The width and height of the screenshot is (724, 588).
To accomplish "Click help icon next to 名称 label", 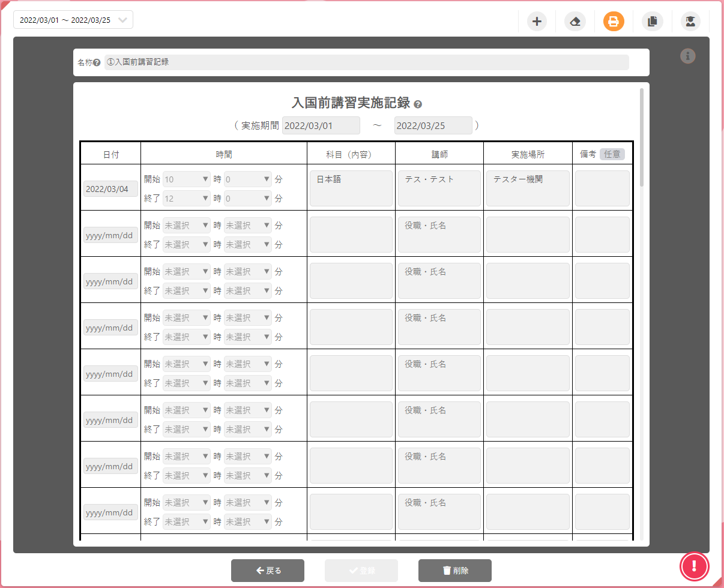I will [x=97, y=62].
